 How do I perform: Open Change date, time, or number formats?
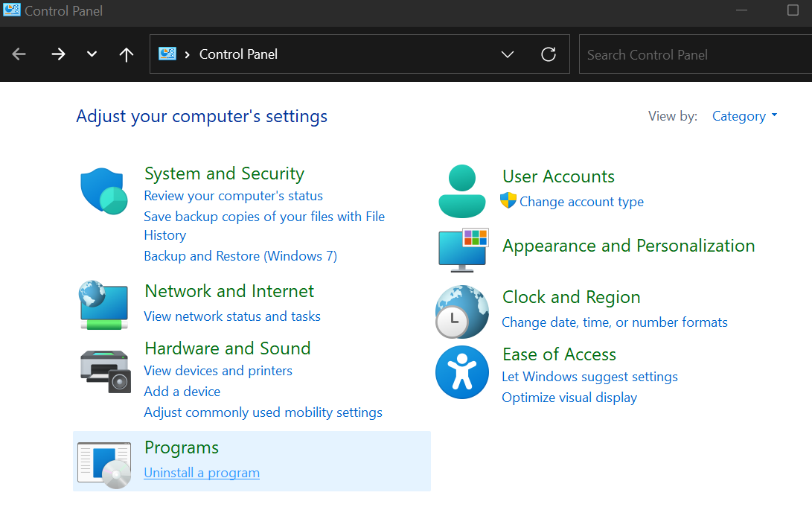(x=615, y=322)
